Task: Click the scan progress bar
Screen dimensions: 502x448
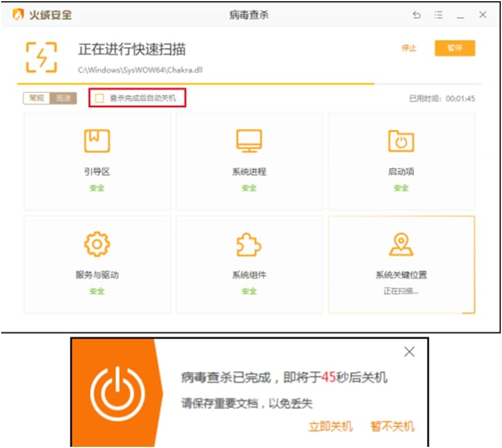Action: 249,84
